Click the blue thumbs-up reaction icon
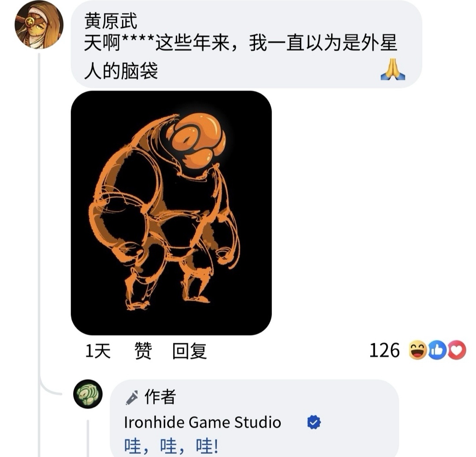This screenshot has width=476, height=457. coord(437,350)
